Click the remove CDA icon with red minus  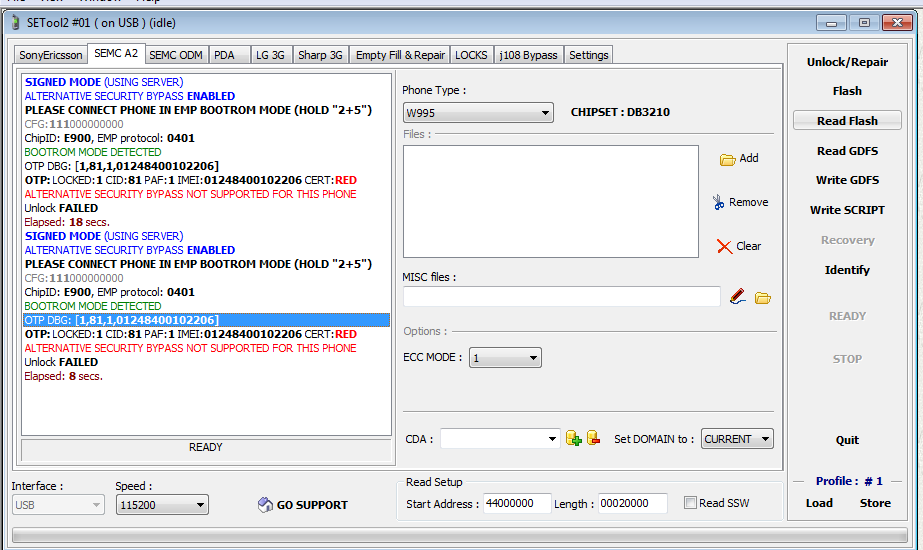click(x=593, y=438)
